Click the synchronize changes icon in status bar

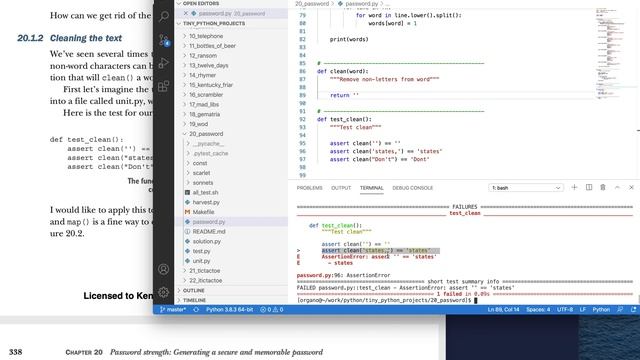pos(196,310)
